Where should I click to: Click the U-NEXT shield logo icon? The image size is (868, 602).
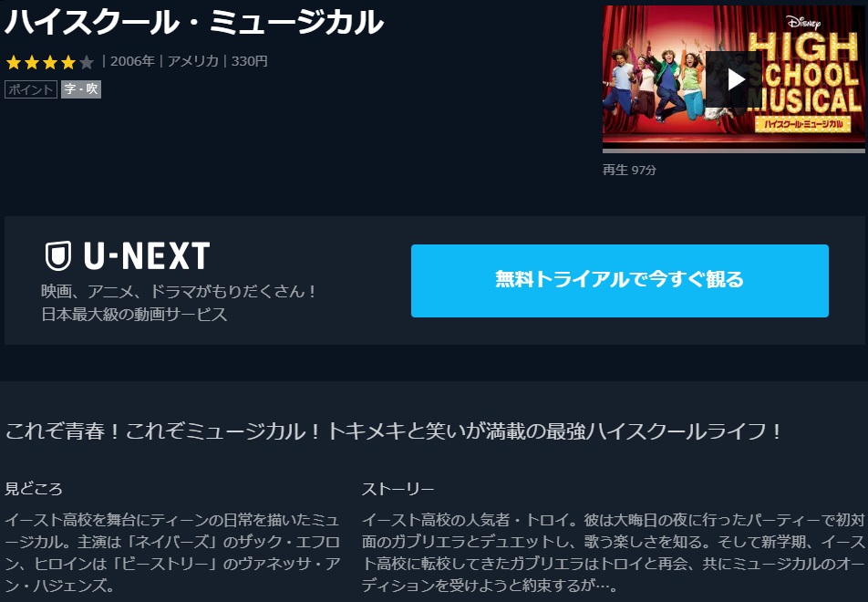[58, 255]
